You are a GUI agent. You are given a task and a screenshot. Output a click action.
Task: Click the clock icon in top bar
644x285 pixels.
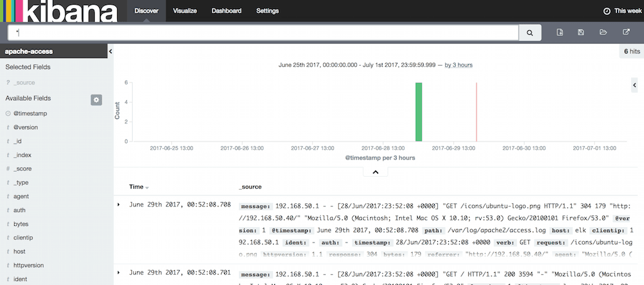[606, 11]
